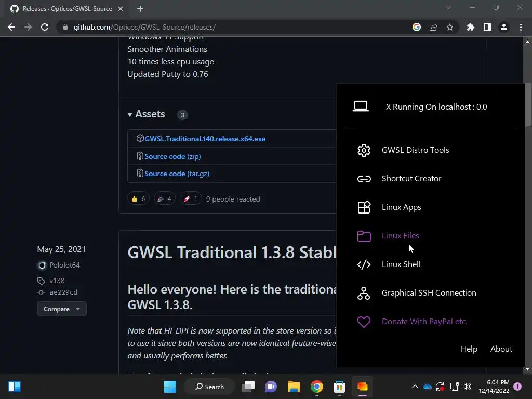Open Help in GWSL panel

click(x=469, y=349)
